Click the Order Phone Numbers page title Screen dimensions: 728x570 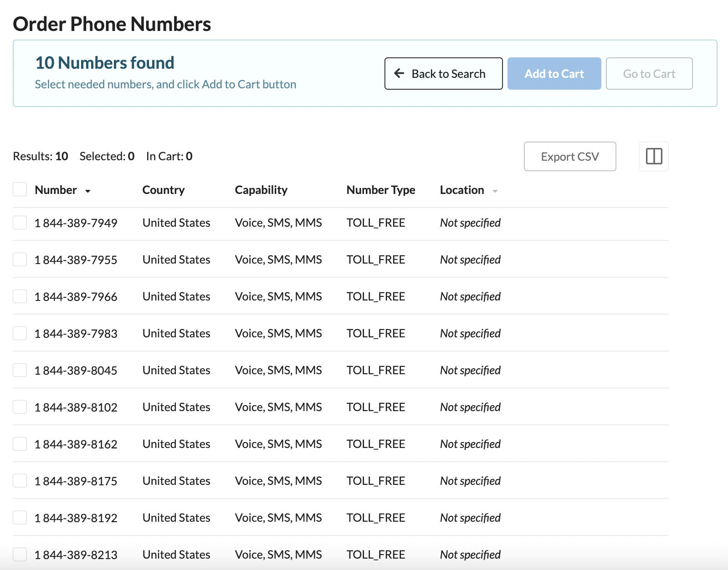112,24
